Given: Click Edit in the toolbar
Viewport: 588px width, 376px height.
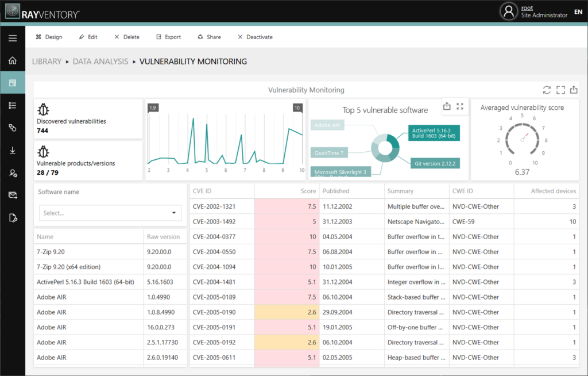Looking at the screenshot, I should click(x=88, y=37).
